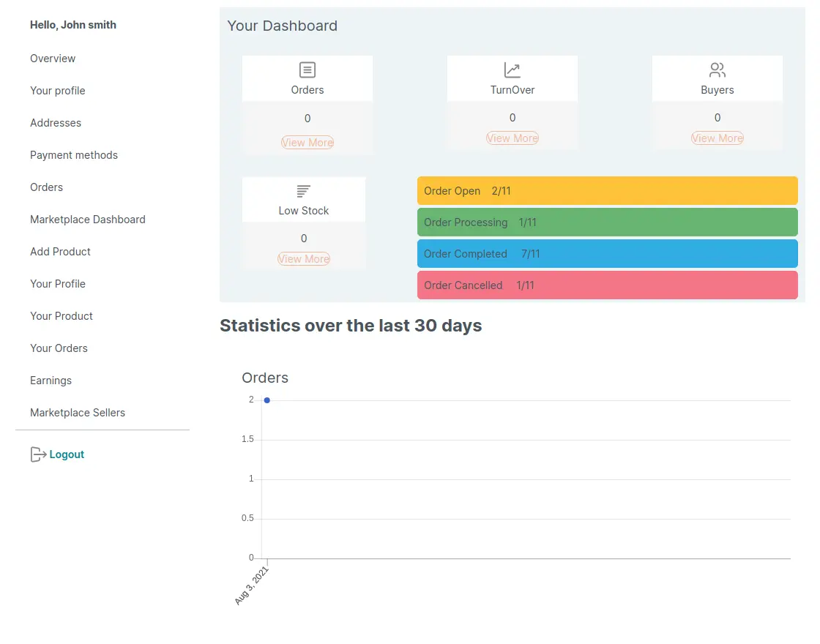View more under the TurnOver card
Image resolution: width=820 pixels, height=644 pixels.
tap(512, 138)
